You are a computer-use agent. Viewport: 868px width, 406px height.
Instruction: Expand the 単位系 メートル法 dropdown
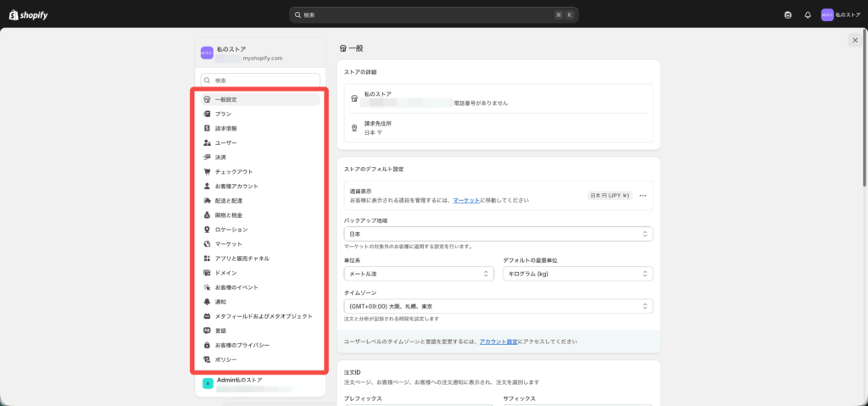(419, 274)
